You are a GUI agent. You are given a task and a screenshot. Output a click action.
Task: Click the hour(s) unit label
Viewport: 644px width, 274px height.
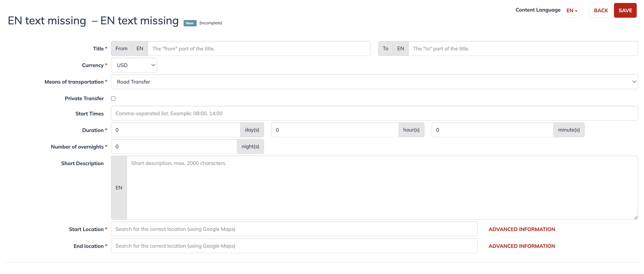pyautogui.click(x=411, y=130)
